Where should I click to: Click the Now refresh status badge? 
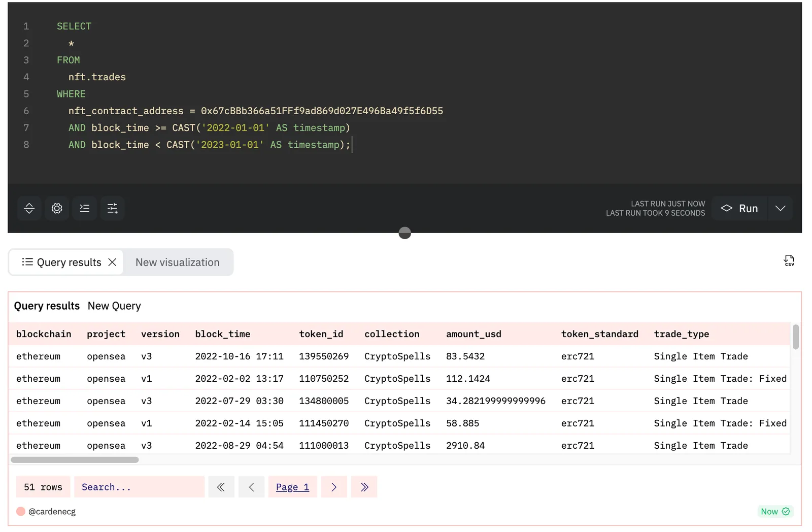[x=775, y=512]
